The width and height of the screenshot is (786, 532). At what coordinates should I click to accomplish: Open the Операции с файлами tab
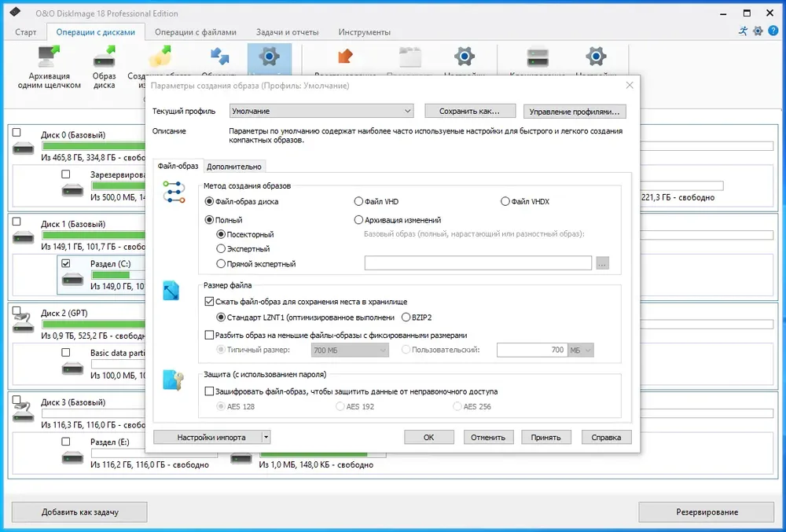196,32
